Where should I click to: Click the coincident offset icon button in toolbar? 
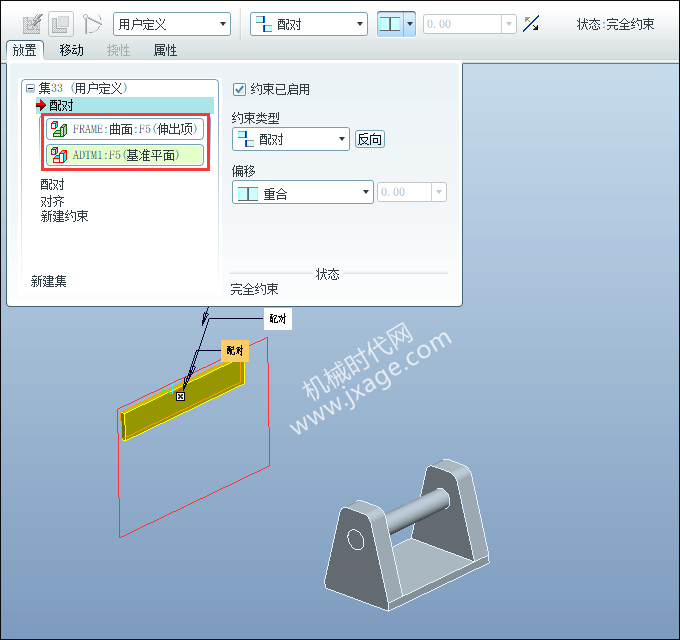pos(390,24)
